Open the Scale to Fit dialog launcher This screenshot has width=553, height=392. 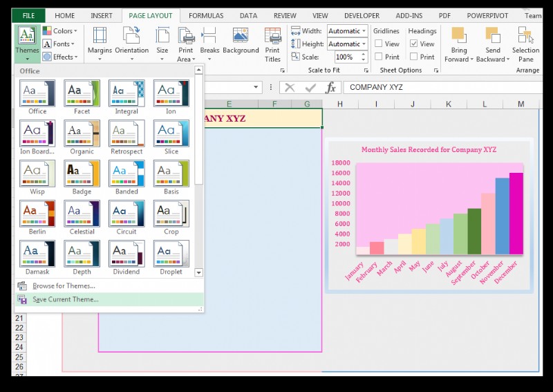click(x=366, y=71)
